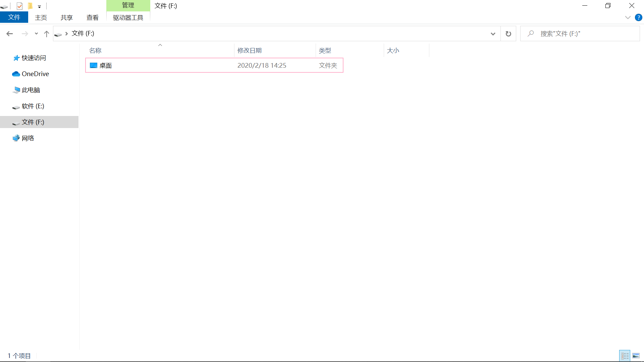Expand the ribbon with the chevron
Viewport: 644px width, 362px height.
point(628,17)
